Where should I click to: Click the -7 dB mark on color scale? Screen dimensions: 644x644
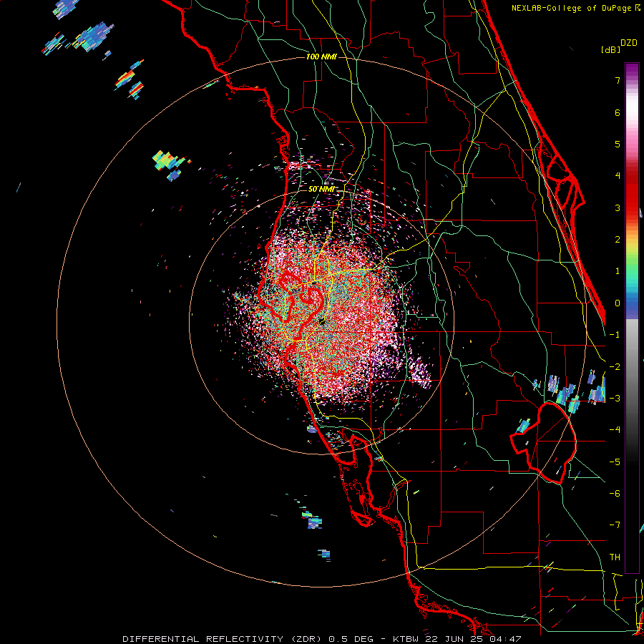click(615, 525)
